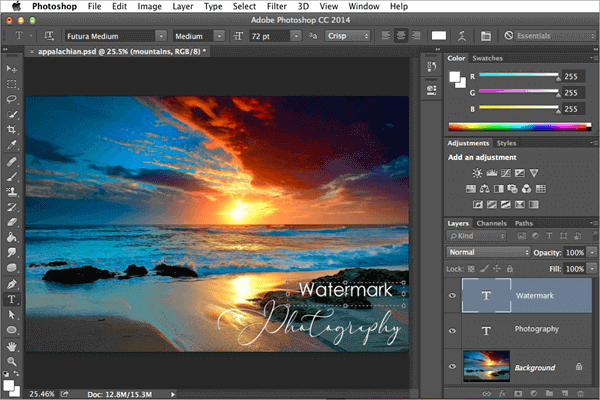Click the zoom percentage field in status bar
The height and width of the screenshot is (400, 600).
coord(42,394)
